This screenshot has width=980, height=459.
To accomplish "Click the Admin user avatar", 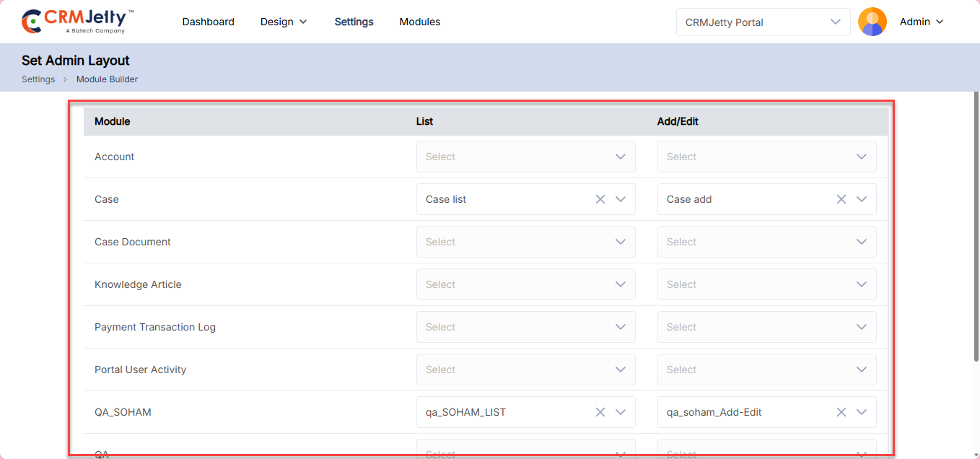I will 872,22.
